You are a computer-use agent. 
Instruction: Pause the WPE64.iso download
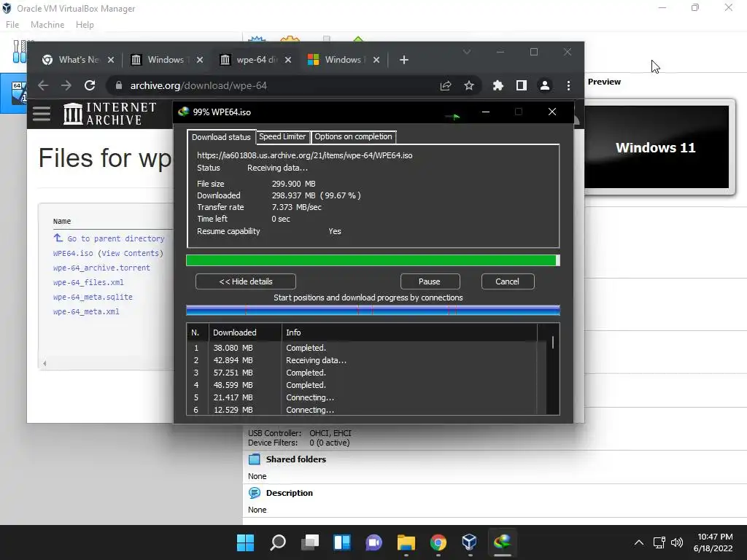click(430, 281)
